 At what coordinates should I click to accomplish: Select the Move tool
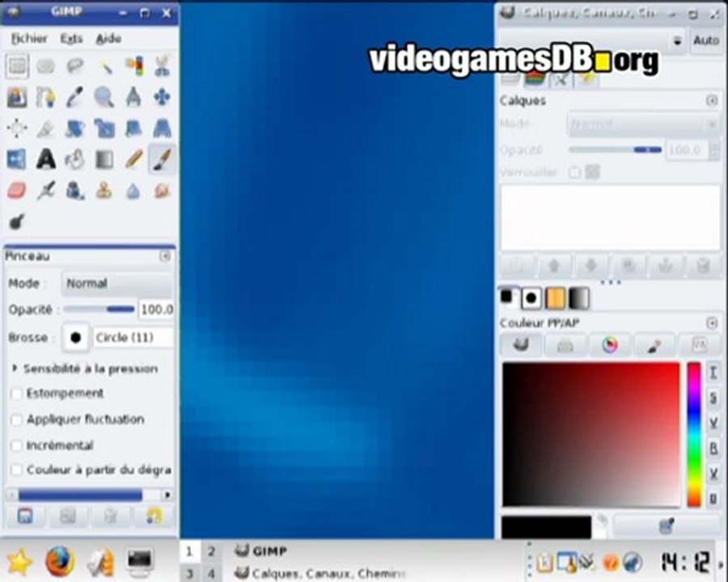(162, 98)
